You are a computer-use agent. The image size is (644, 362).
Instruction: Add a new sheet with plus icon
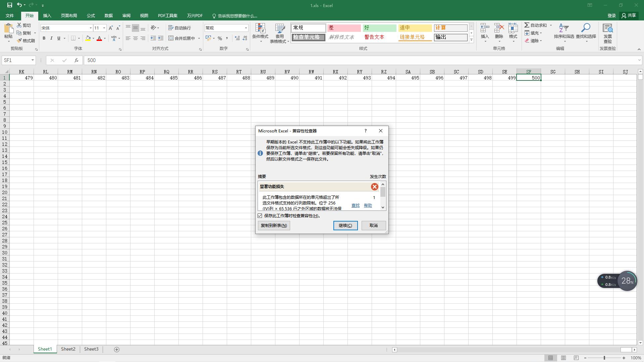tap(117, 350)
